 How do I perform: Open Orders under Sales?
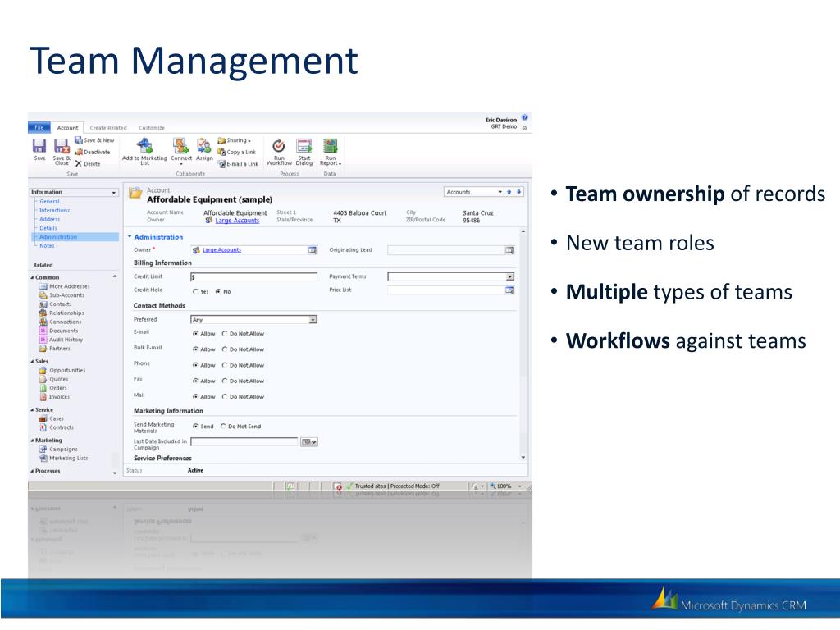pyautogui.click(x=53, y=388)
